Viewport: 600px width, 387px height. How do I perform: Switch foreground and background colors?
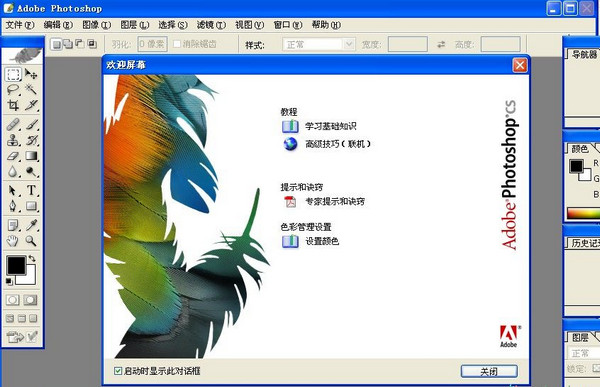click(x=32, y=259)
